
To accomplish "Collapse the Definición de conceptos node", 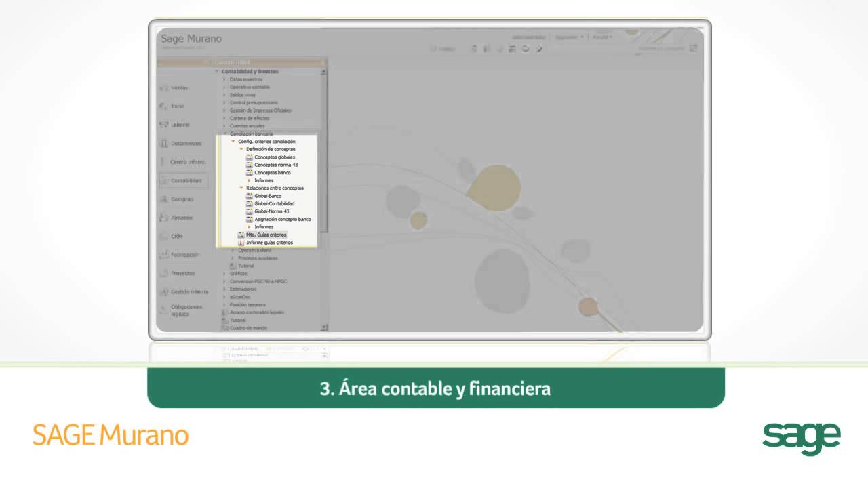I will pos(241,149).
